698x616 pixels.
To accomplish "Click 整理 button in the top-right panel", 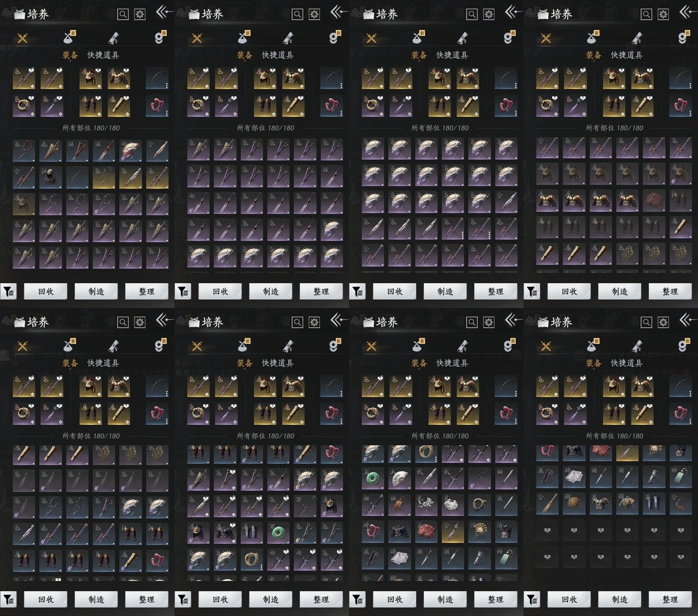I will (670, 292).
